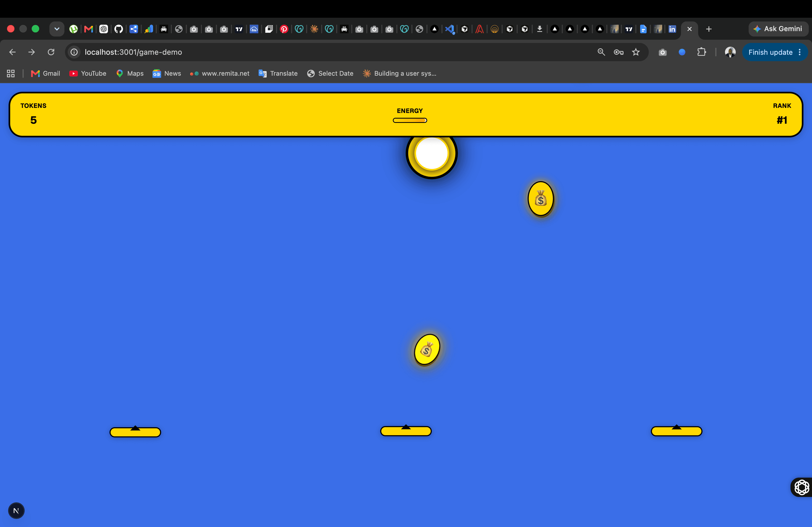Viewport: 812px width, 527px height.
Task: Click the camera extension in the toolbar
Action: tap(662, 52)
